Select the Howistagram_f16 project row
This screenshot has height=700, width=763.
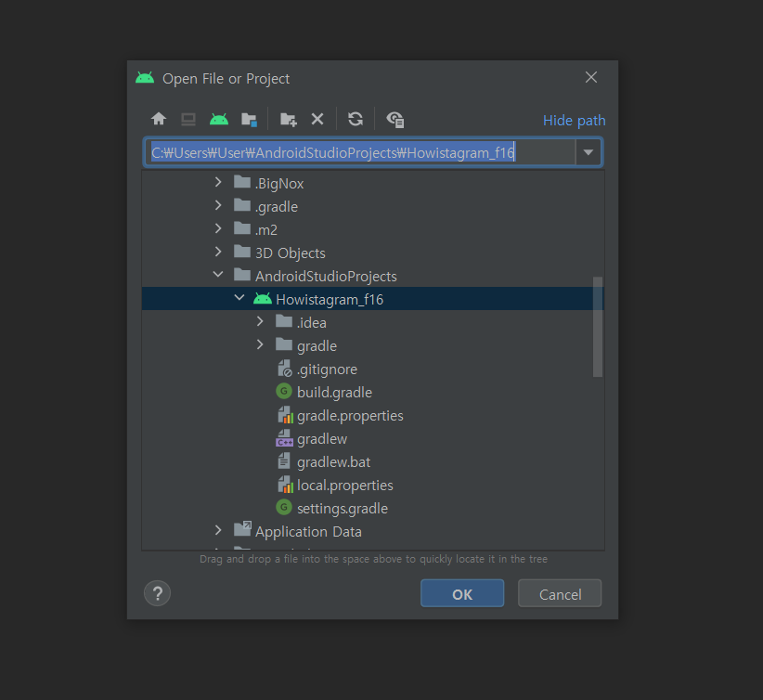(x=372, y=299)
